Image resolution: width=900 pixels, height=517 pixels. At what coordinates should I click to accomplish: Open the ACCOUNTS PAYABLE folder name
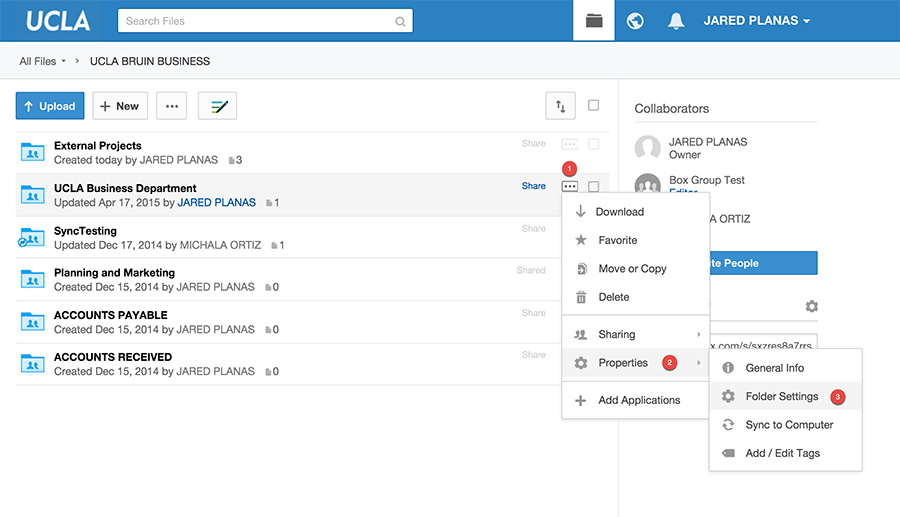coord(111,315)
